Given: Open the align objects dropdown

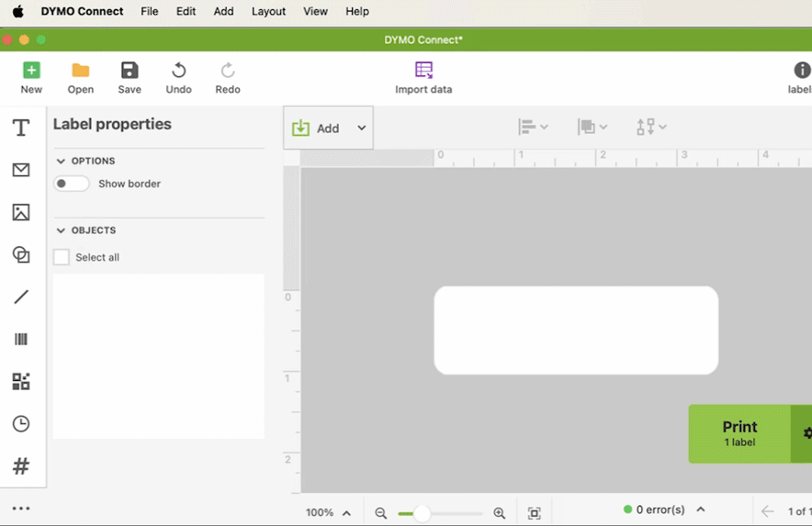Looking at the screenshot, I should [533, 127].
